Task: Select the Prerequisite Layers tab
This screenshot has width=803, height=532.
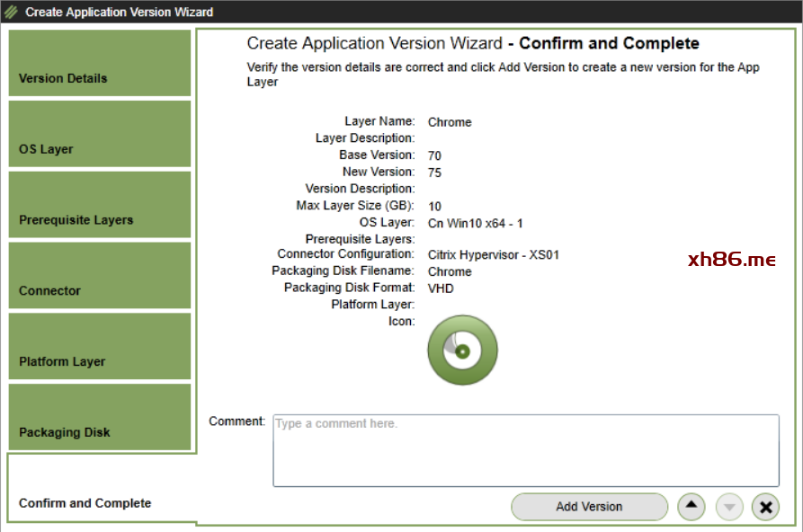Action: [100, 205]
